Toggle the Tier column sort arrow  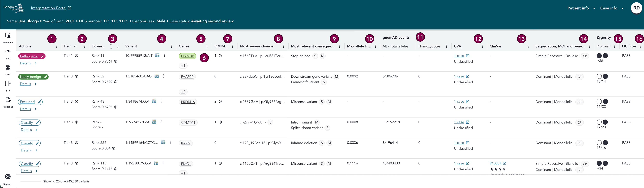(75, 46)
